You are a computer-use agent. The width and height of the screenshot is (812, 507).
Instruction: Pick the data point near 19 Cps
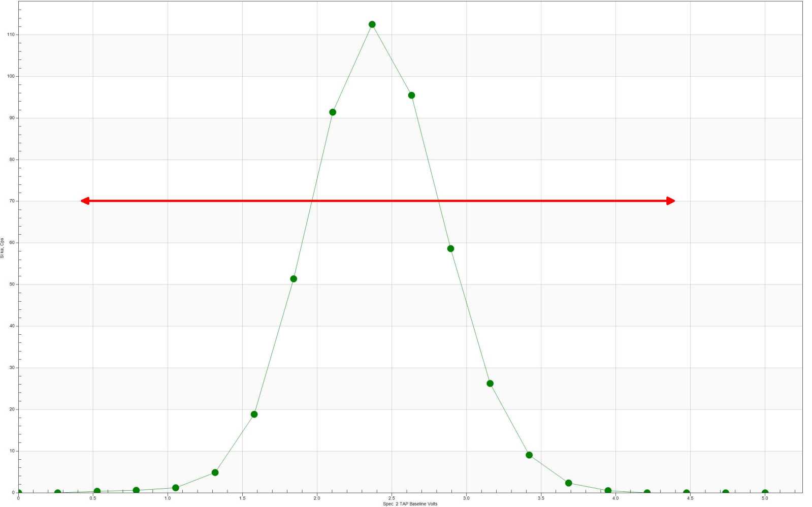click(254, 415)
